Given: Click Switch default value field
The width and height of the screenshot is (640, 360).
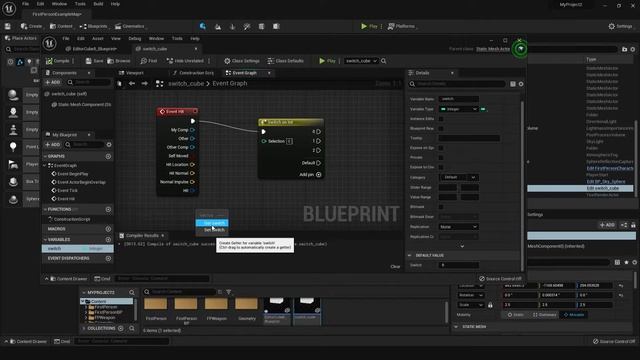Looking at the screenshot, I should [x=459, y=265].
